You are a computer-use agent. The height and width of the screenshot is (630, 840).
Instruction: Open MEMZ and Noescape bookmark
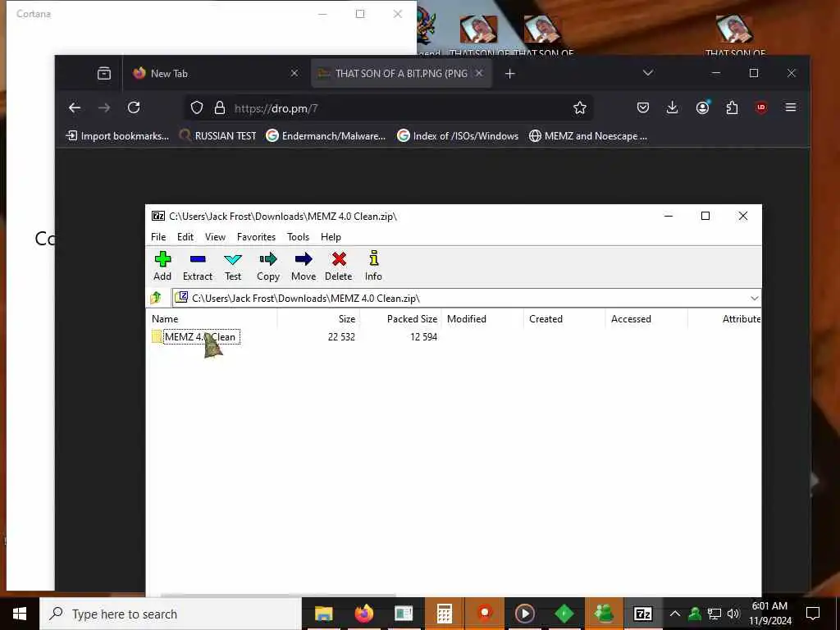pyautogui.click(x=587, y=136)
